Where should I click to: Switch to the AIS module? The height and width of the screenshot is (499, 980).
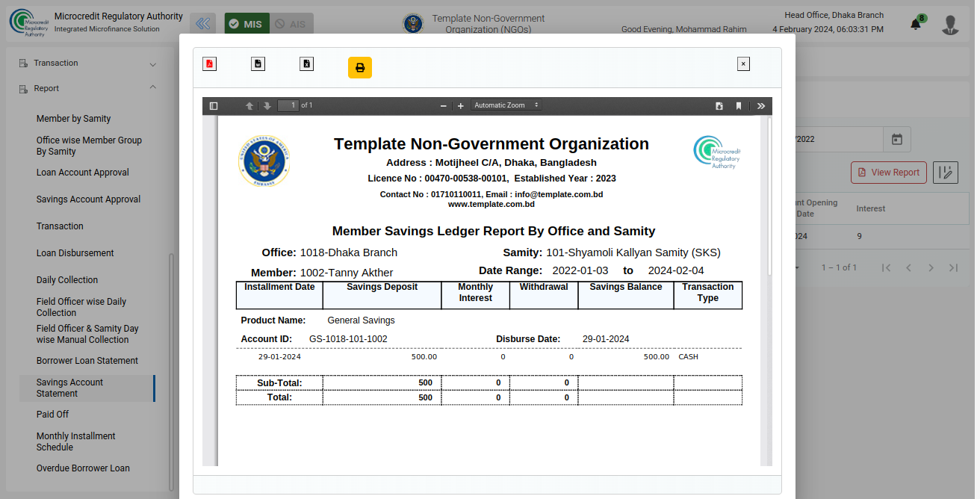pos(291,24)
